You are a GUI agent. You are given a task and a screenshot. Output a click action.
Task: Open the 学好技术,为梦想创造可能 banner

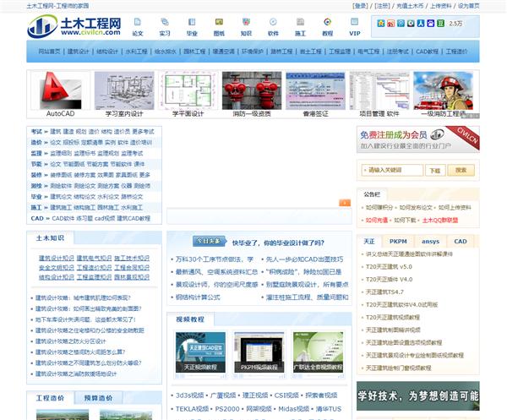click(x=418, y=396)
